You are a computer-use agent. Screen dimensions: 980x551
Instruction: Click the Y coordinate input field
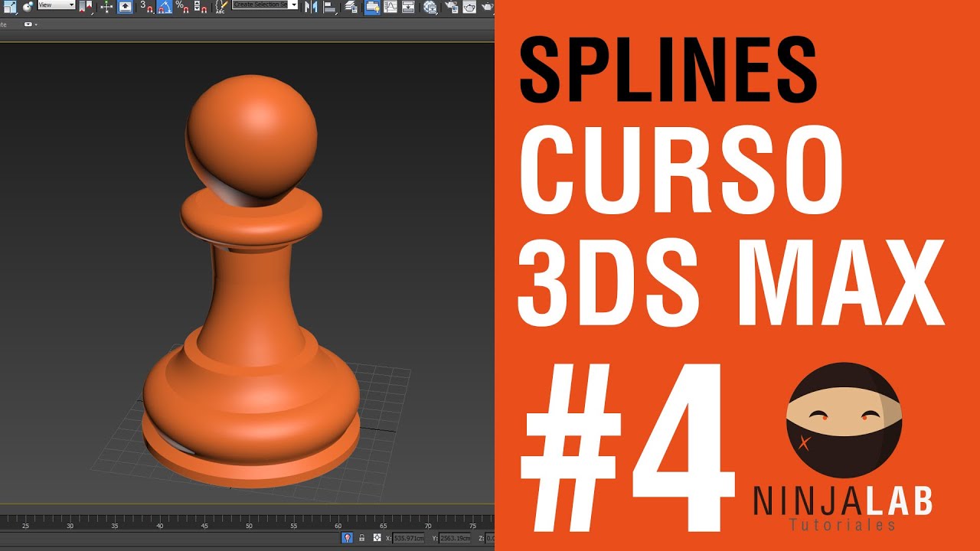(455, 538)
